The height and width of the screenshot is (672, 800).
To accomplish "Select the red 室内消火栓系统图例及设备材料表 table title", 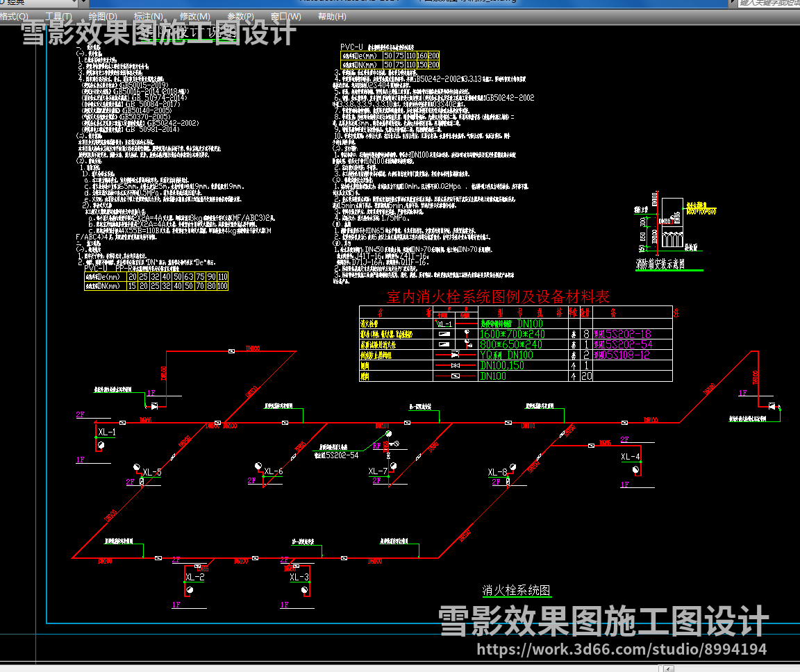I will tap(498, 297).
